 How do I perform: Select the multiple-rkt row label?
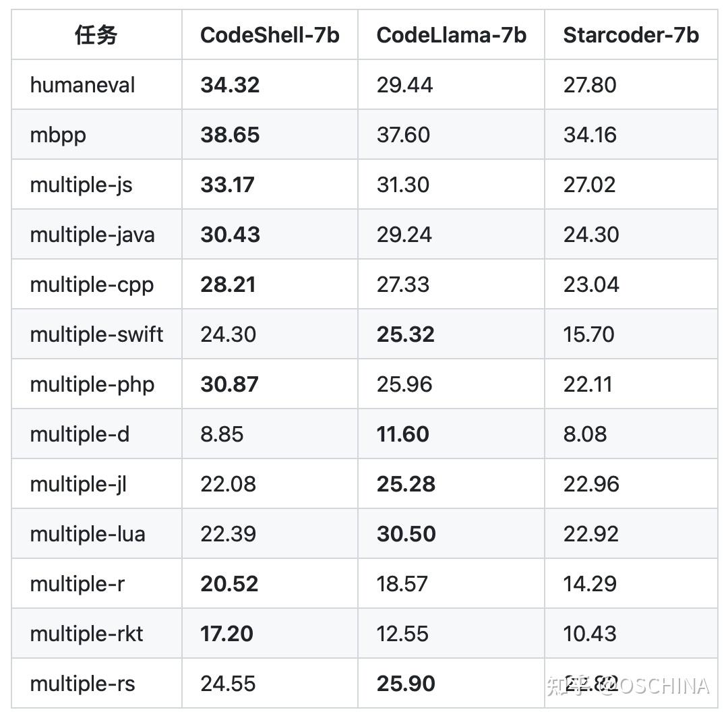86,634
